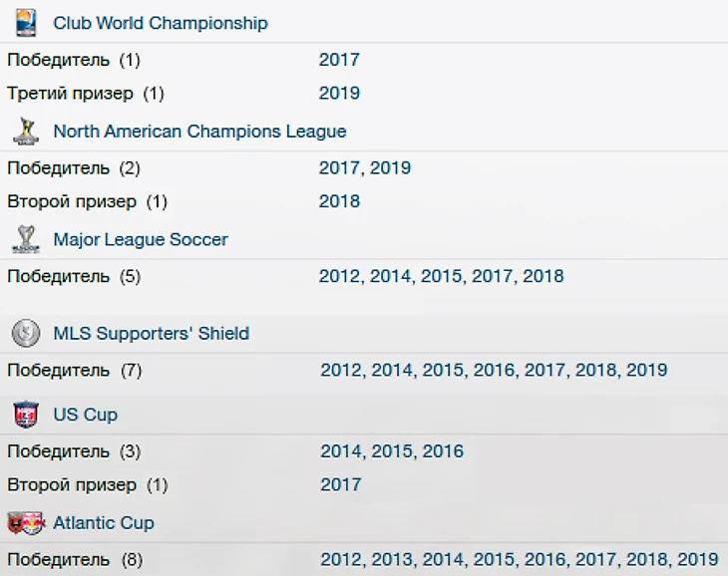Click the 2019 Club World Championship third-place year
Image resolution: width=728 pixels, height=576 pixels.
tap(339, 94)
